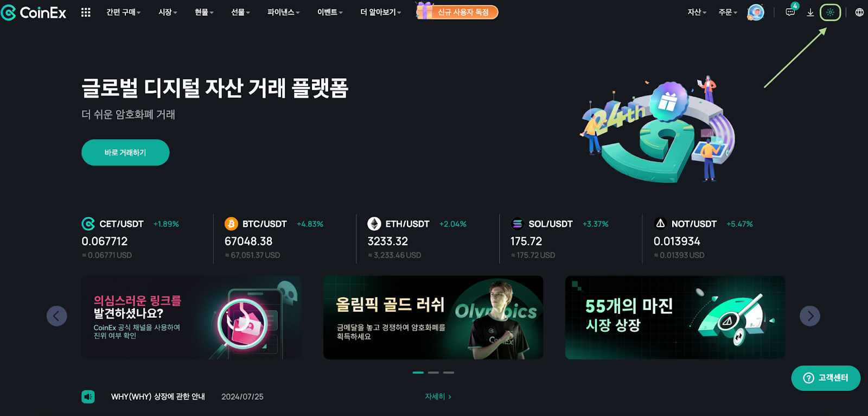This screenshot has height=416, width=868.
Task: Open the 55개의 마진 시장 상장 banner
Action: (x=675, y=317)
